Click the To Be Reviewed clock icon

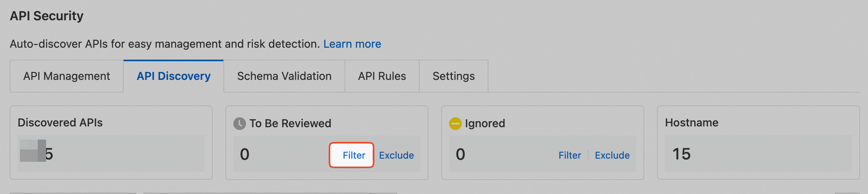click(239, 124)
